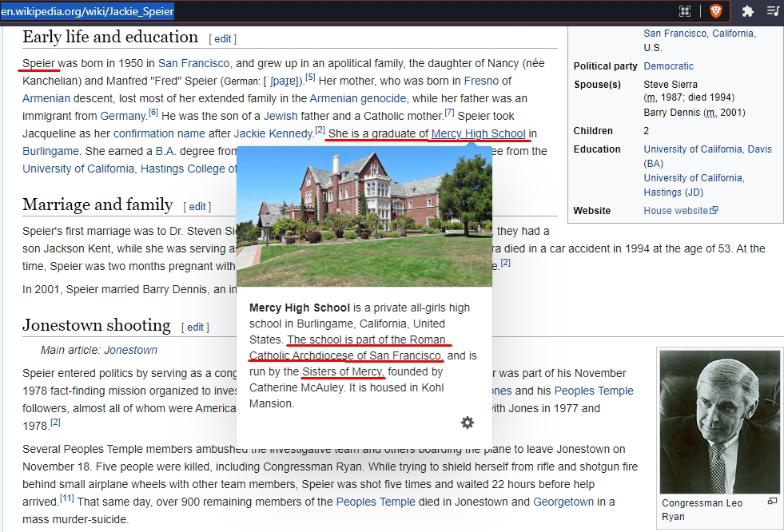Edit the Jonestown shooting section
This screenshot has width=784, height=532.
click(x=195, y=328)
